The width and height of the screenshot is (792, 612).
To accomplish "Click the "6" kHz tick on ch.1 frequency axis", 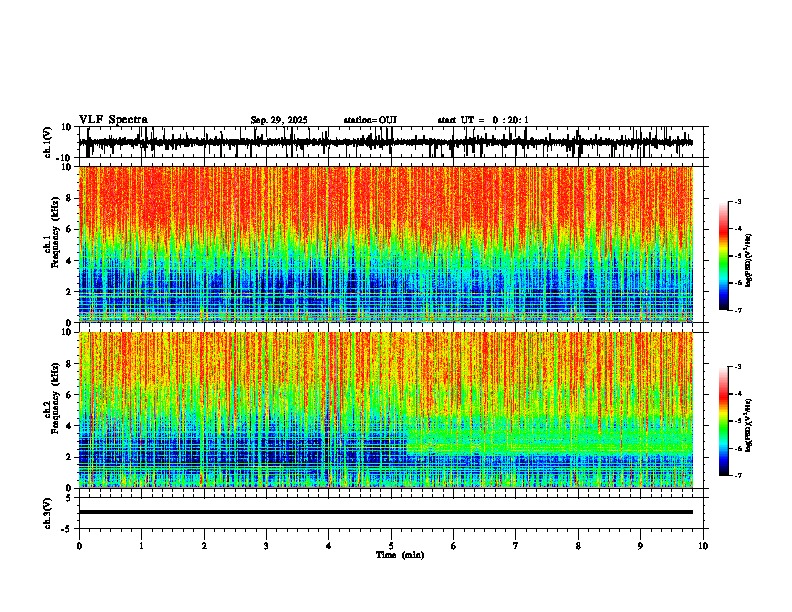I will [x=70, y=229].
